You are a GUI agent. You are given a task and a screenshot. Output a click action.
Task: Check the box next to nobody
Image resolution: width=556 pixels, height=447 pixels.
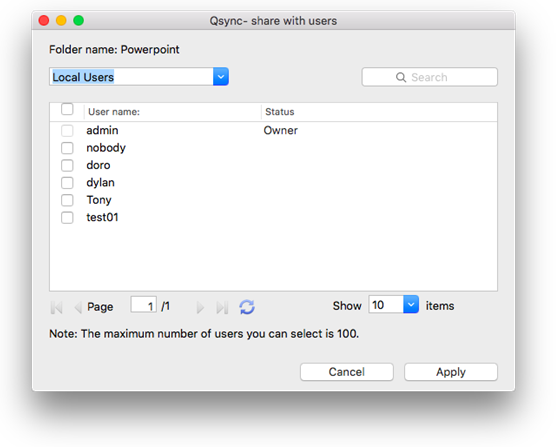67,148
